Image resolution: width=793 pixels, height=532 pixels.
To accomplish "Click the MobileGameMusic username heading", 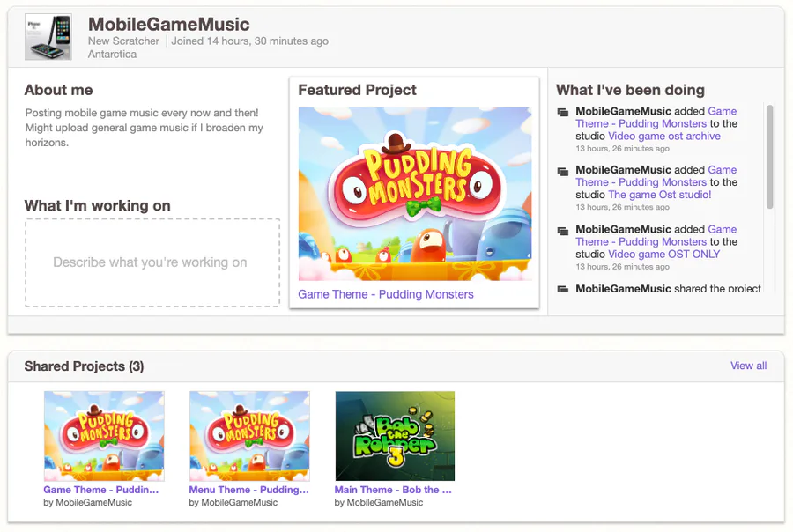I will point(168,24).
